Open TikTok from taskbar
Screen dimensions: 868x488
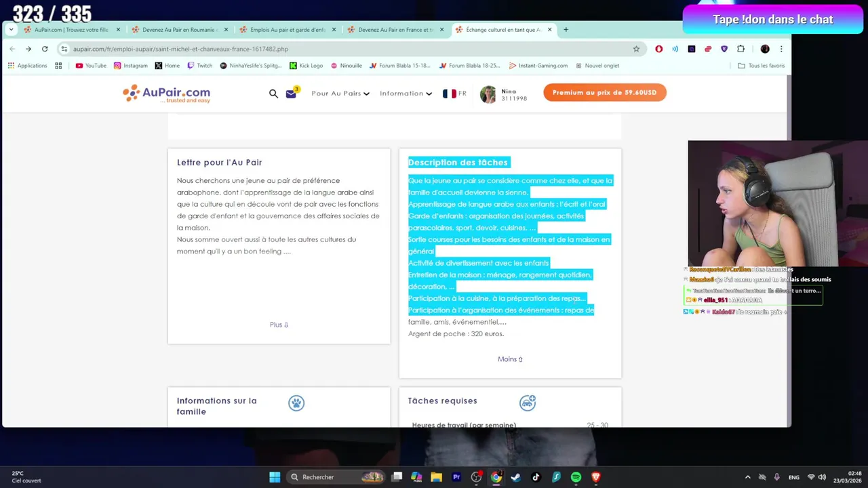pyautogui.click(x=536, y=477)
